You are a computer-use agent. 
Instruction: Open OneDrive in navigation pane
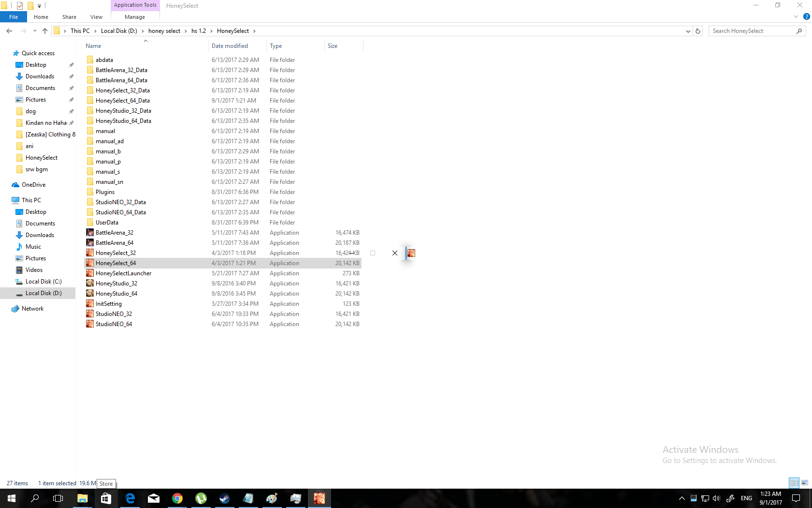tap(33, 185)
